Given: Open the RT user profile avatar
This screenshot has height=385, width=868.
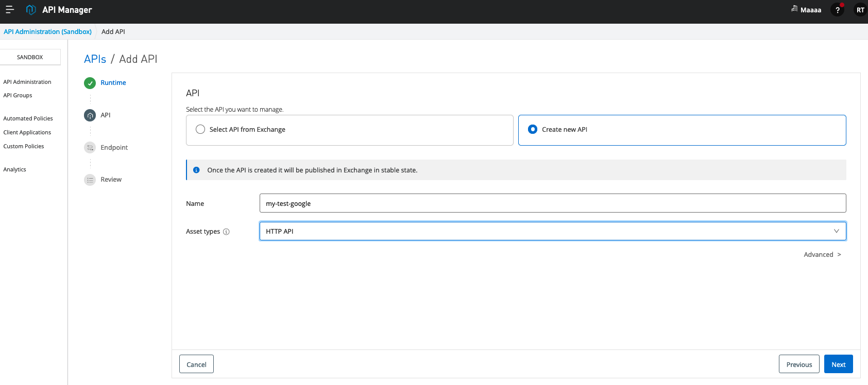Looking at the screenshot, I should 860,10.
